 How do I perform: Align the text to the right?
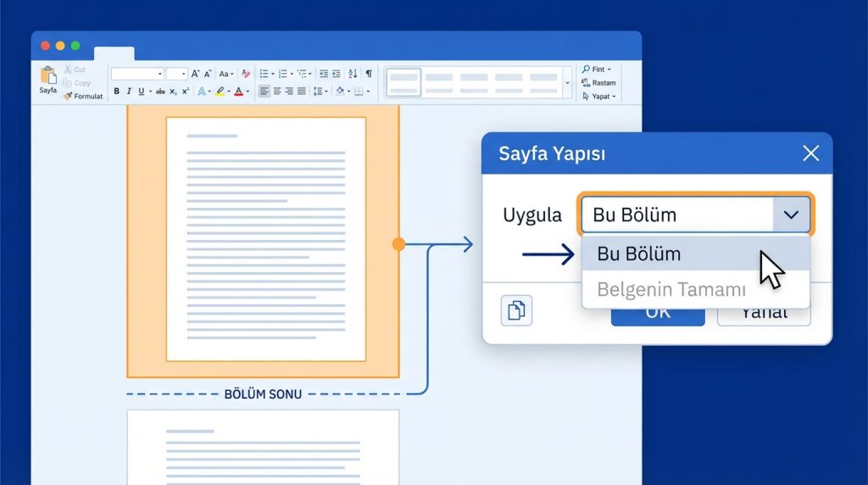pyautogui.click(x=289, y=92)
